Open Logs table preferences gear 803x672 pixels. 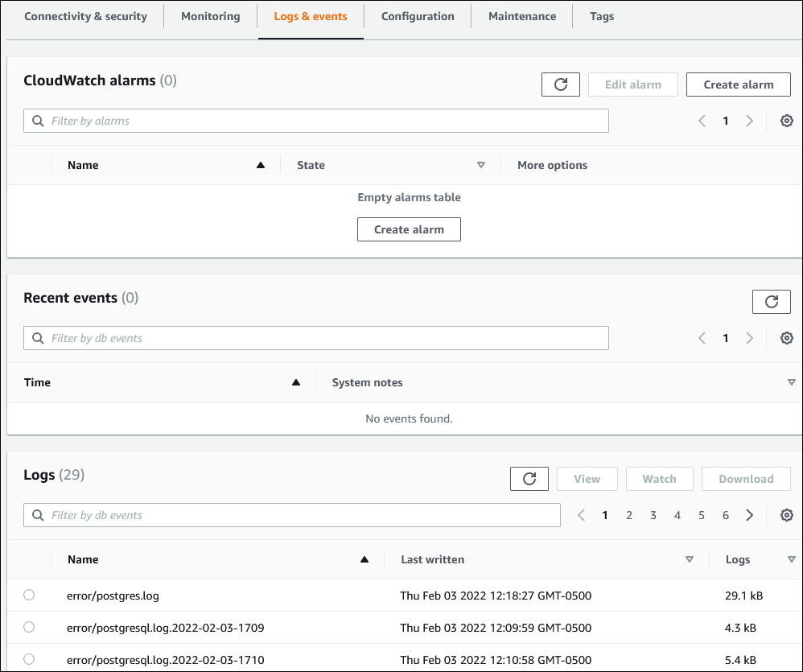(x=786, y=514)
